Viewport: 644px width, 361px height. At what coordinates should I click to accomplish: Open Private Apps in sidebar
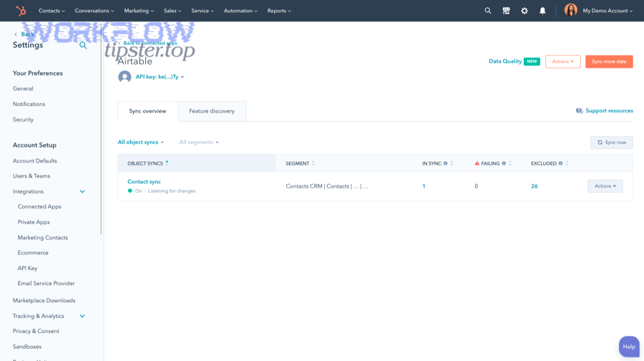point(34,222)
